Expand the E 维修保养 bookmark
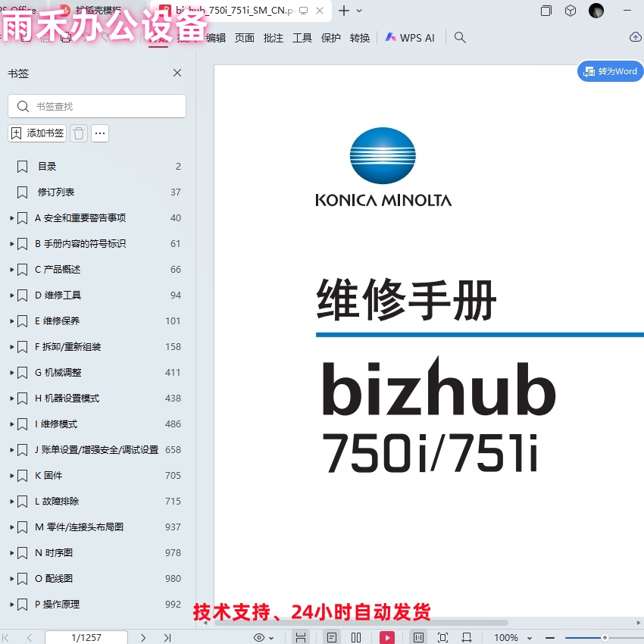This screenshot has width=644, height=644. point(12,321)
